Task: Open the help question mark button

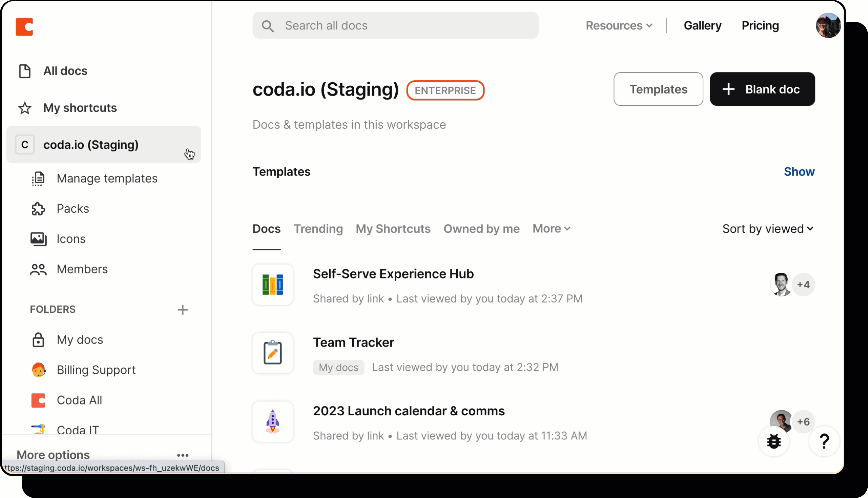Action: (x=824, y=441)
